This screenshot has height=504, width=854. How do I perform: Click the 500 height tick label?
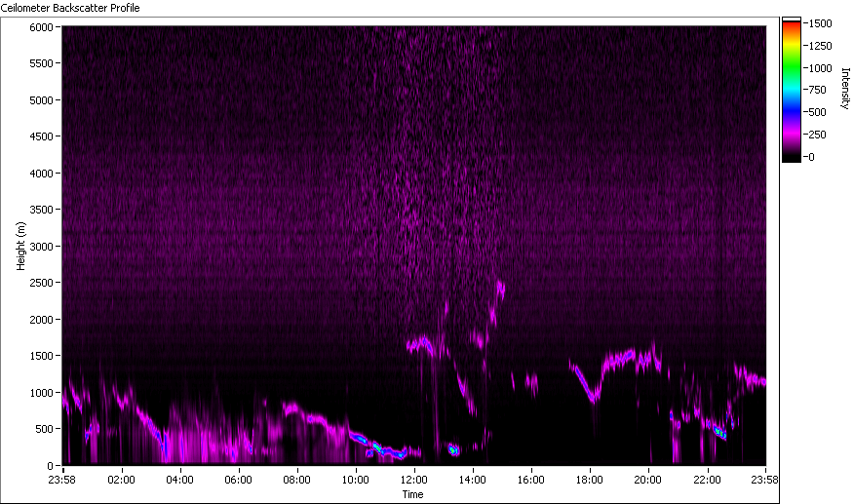click(x=44, y=429)
